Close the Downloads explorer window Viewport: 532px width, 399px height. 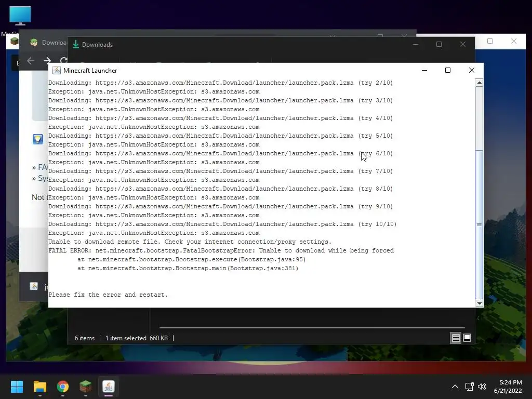(x=463, y=45)
